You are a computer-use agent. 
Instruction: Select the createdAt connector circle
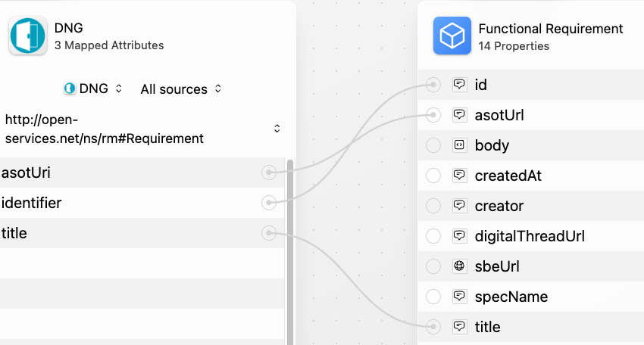click(x=433, y=176)
